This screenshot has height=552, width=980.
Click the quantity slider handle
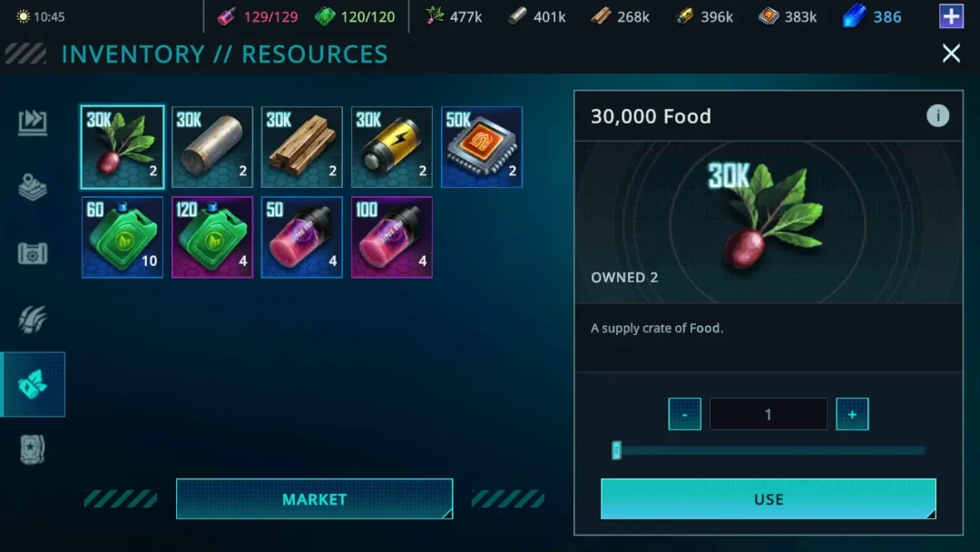616,450
